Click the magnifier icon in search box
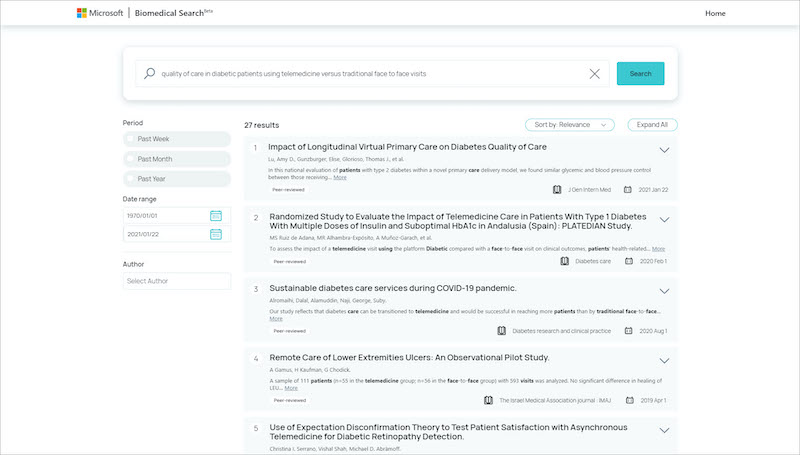This screenshot has height=455, width=800. [149, 74]
